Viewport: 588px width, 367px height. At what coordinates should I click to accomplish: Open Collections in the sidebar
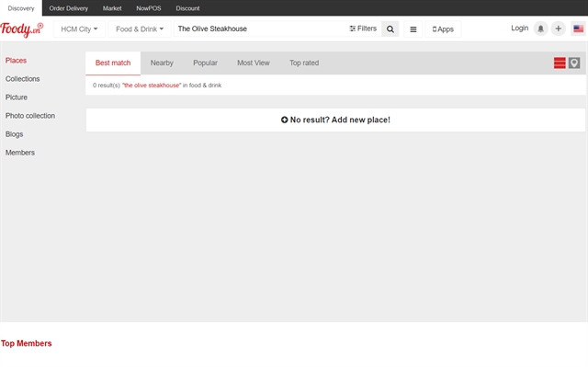(22, 79)
